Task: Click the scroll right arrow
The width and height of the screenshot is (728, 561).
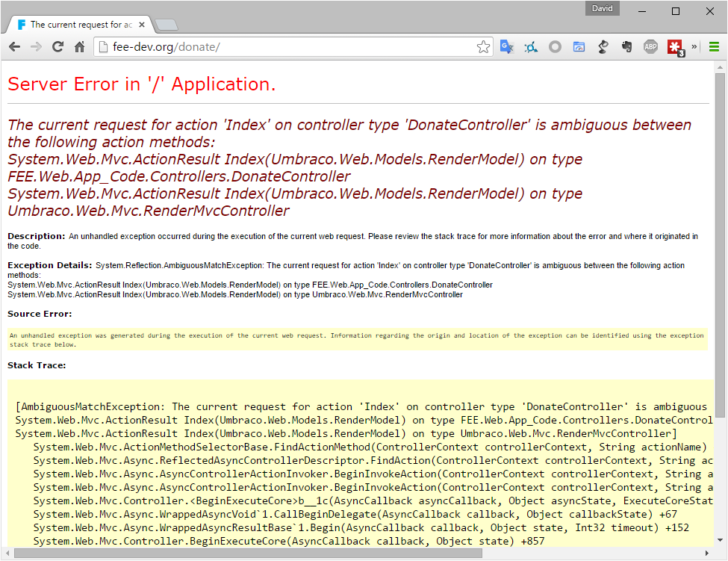Action: [707, 553]
